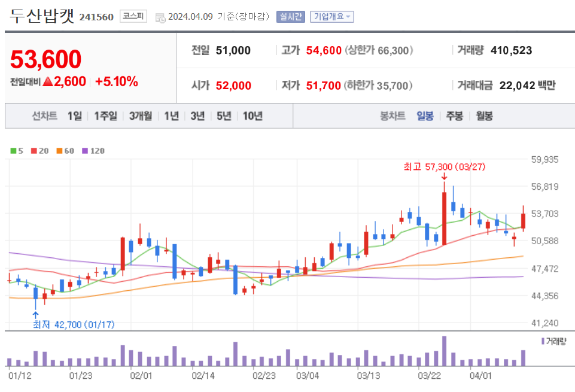Click the calendar icon beside the date

pyautogui.click(x=160, y=17)
